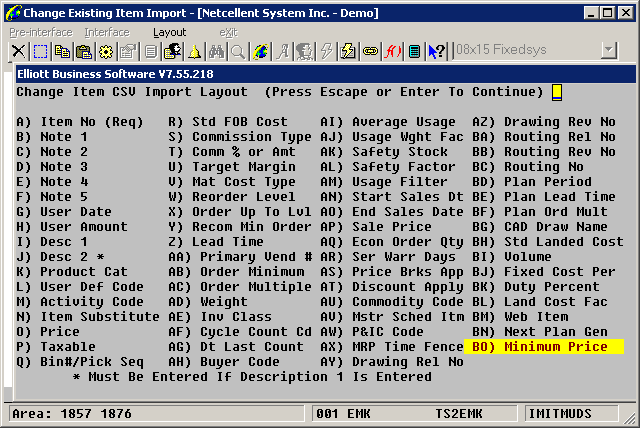This screenshot has height=428, width=640.
Task: Click the teal calculator list icon
Action: pos(414,51)
